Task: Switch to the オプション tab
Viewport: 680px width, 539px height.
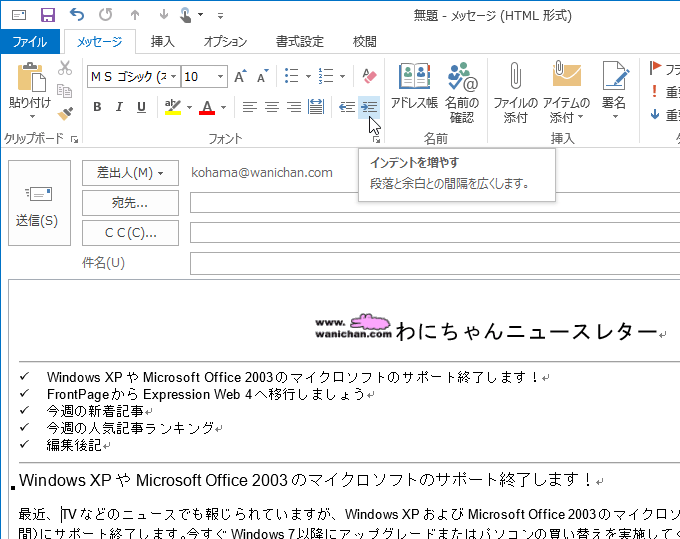Action: (x=225, y=42)
